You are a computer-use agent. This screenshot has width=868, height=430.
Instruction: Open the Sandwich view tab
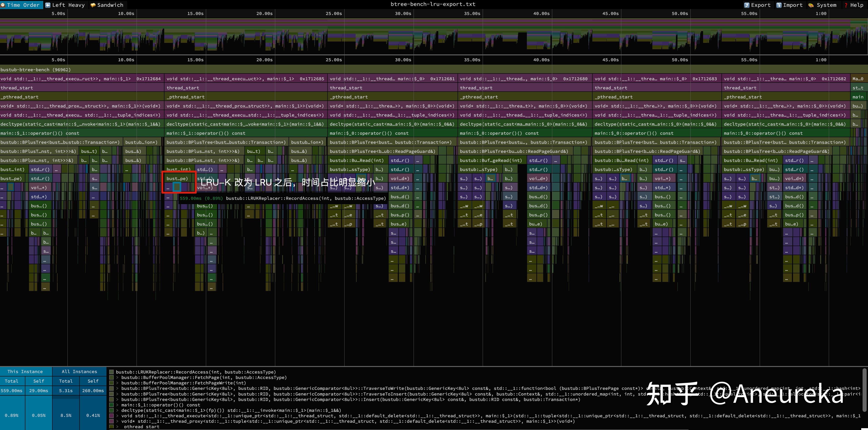[107, 5]
